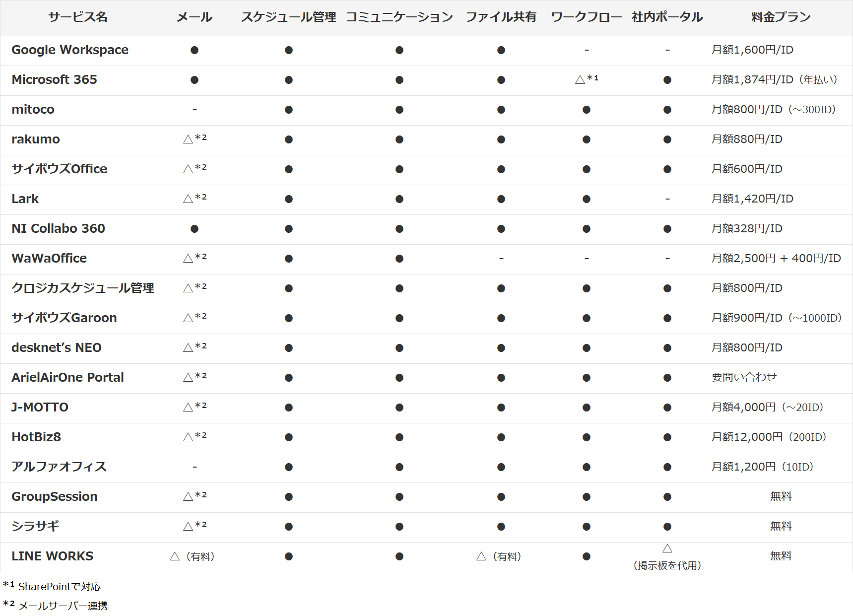Select the desknet's NEO service name
The height and width of the screenshot is (616, 853).
point(57,348)
